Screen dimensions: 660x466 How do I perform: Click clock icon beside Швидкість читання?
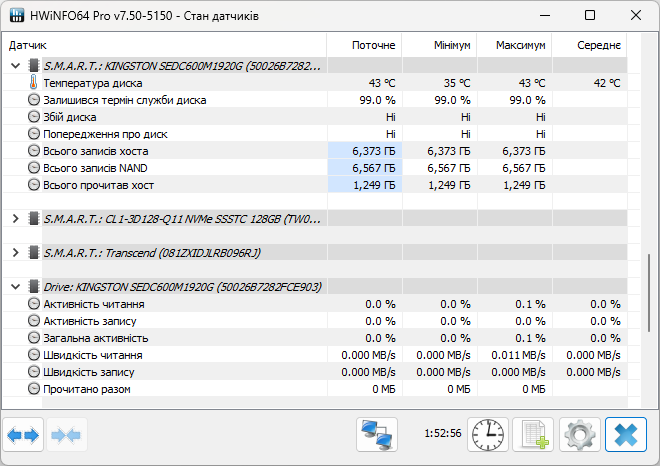point(34,354)
